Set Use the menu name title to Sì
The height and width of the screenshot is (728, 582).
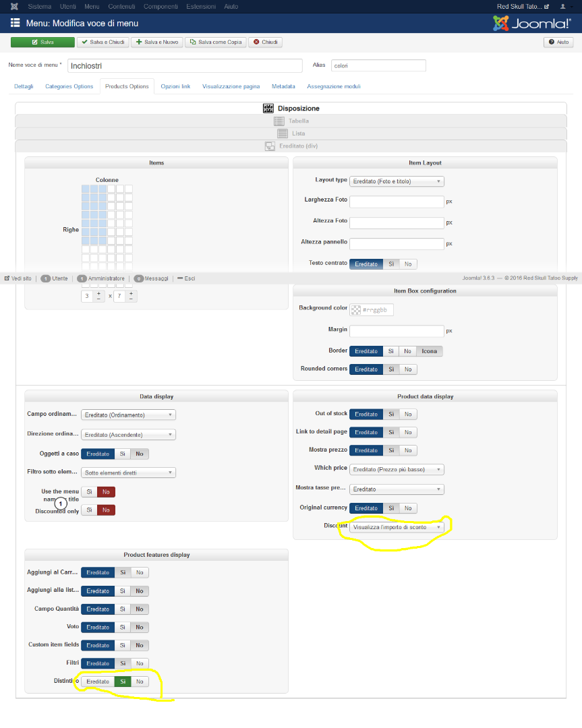click(89, 492)
